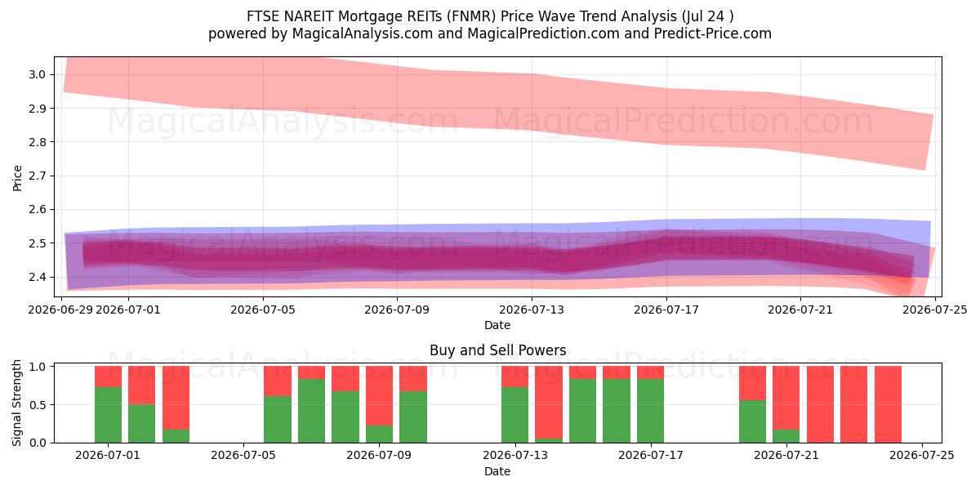Viewport: 980px width, 490px height.
Task: Click the 'Buy and Sell Powers' title
Action: click(x=497, y=350)
